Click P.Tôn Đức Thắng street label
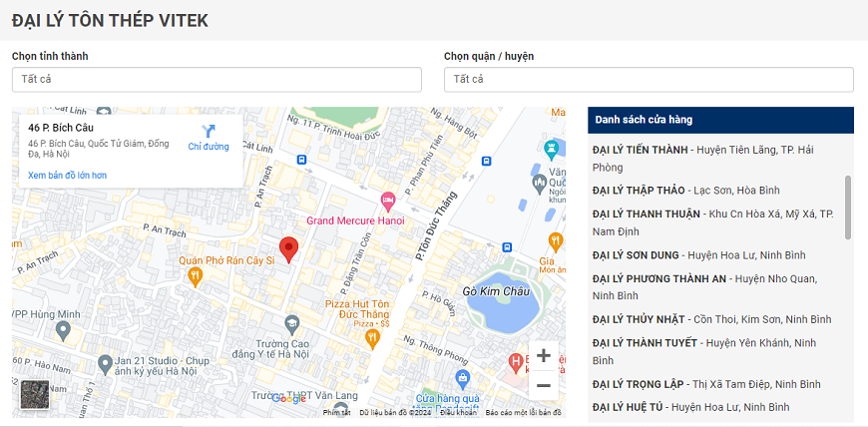Image resolution: width=868 pixels, height=427 pixels. coord(438,225)
